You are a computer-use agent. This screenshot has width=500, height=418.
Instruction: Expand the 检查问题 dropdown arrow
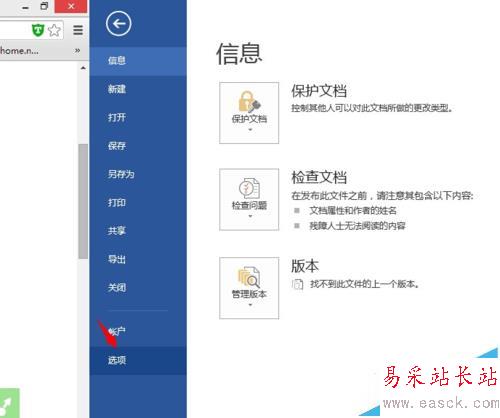point(250,216)
